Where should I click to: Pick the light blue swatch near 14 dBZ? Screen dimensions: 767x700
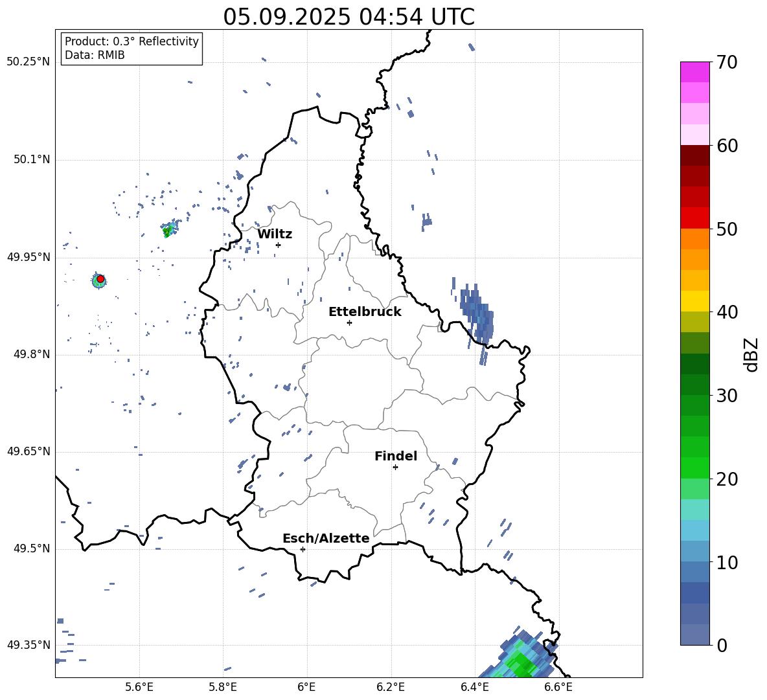tap(694, 530)
